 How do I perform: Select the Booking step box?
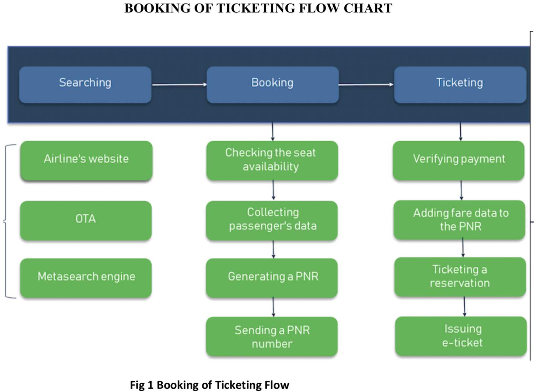(273, 85)
